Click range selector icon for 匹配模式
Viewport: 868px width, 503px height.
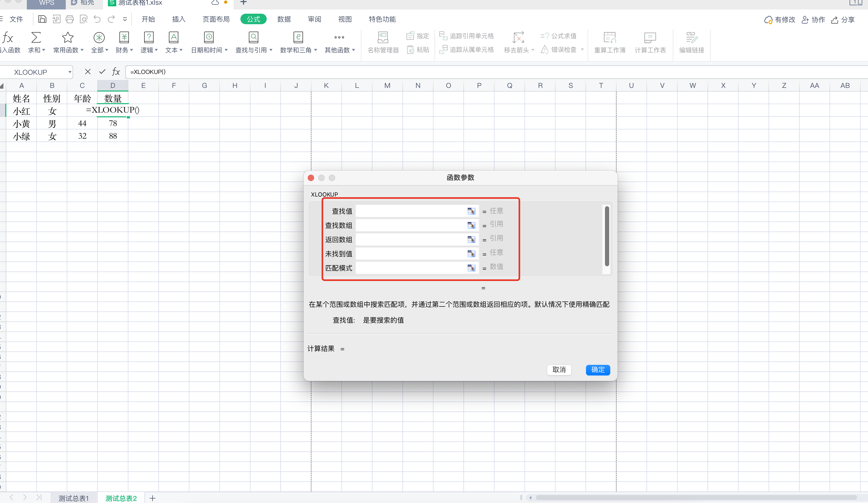(471, 268)
